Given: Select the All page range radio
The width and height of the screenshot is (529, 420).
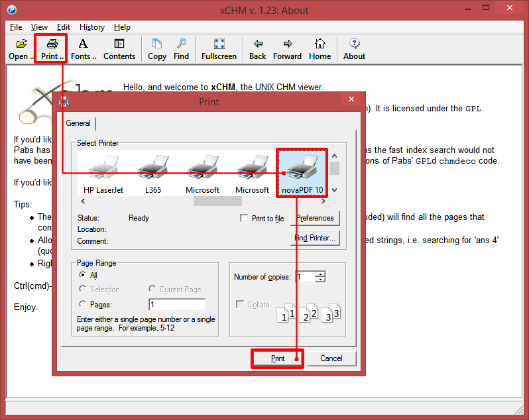Looking at the screenshot, I should (82, 275).
